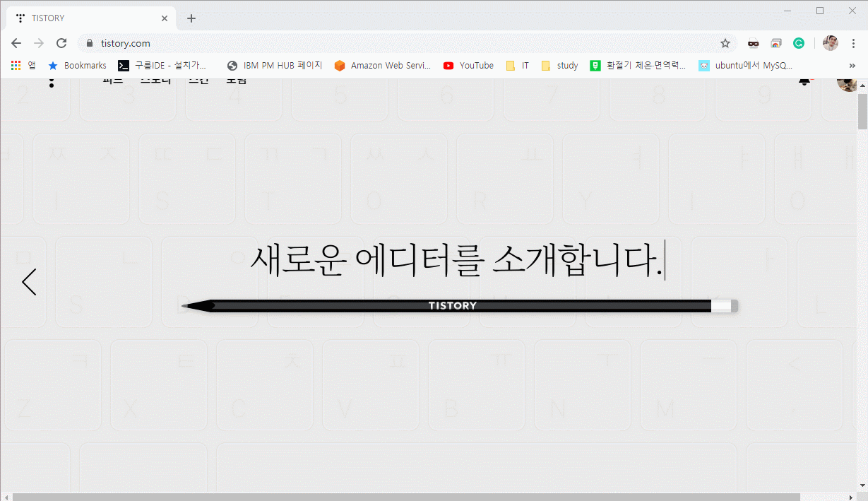The width and height of the screenshot is (868, 501).
Task: Select the TISTORY browser tab
Action: [91, 18]
